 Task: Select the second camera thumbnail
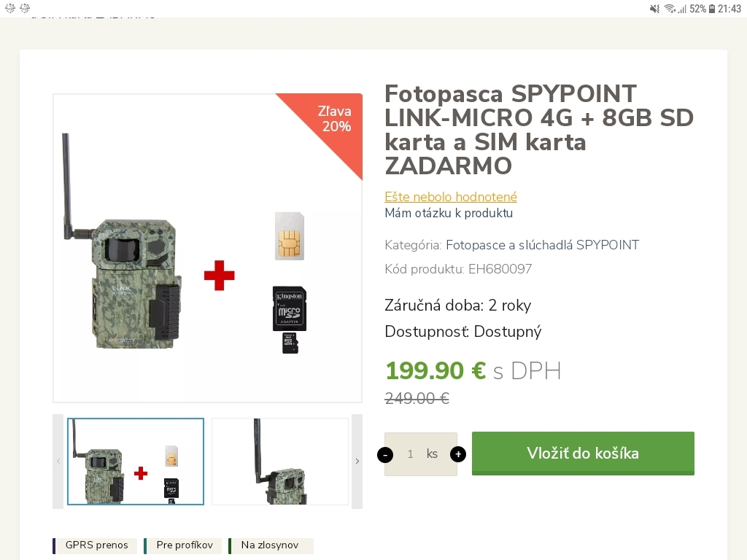click(280, 462)
